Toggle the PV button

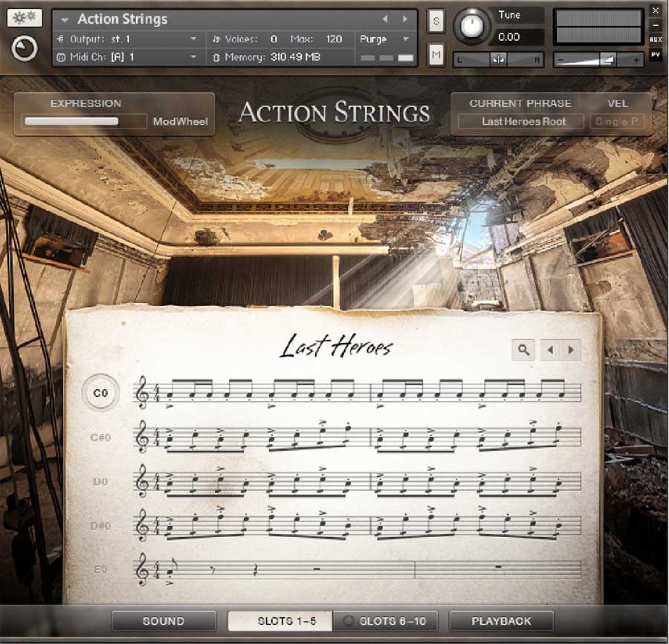point(656,54)
